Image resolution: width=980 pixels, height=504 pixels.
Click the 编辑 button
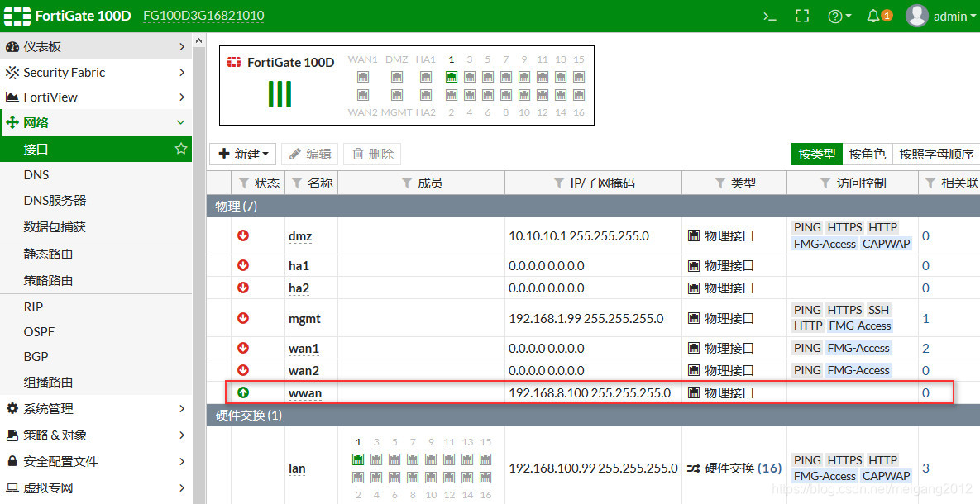point(310,154)
